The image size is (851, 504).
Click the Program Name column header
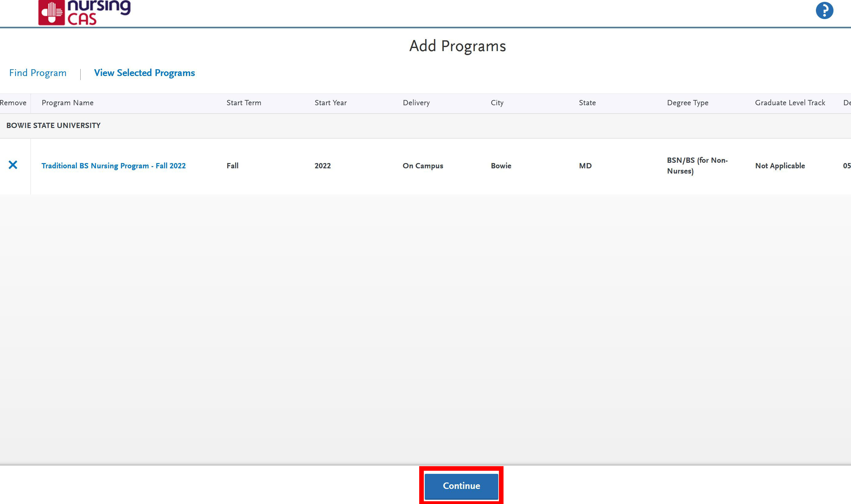point(68,103)
